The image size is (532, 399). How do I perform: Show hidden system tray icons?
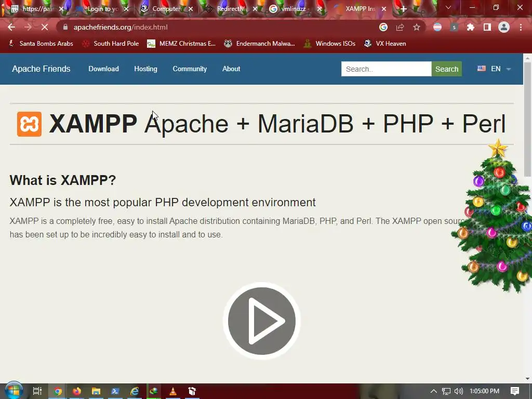coord(434,391)
